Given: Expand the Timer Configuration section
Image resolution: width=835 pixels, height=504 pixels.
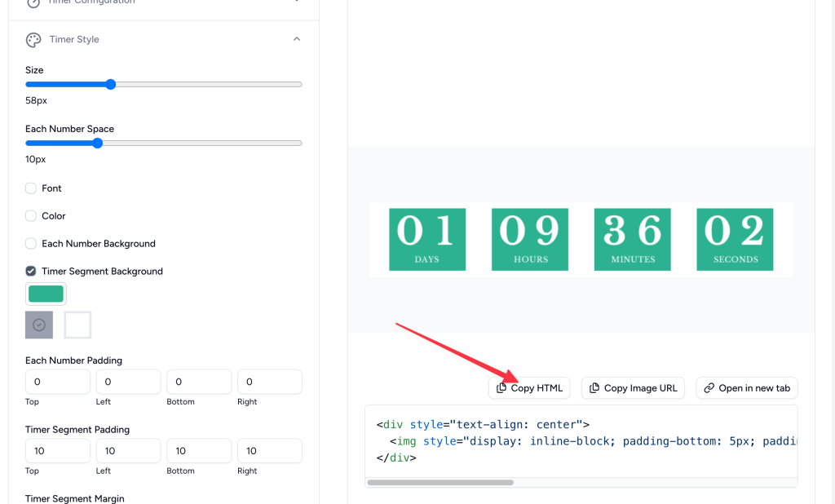Looking at the screenshot, I should click(297, 2).
